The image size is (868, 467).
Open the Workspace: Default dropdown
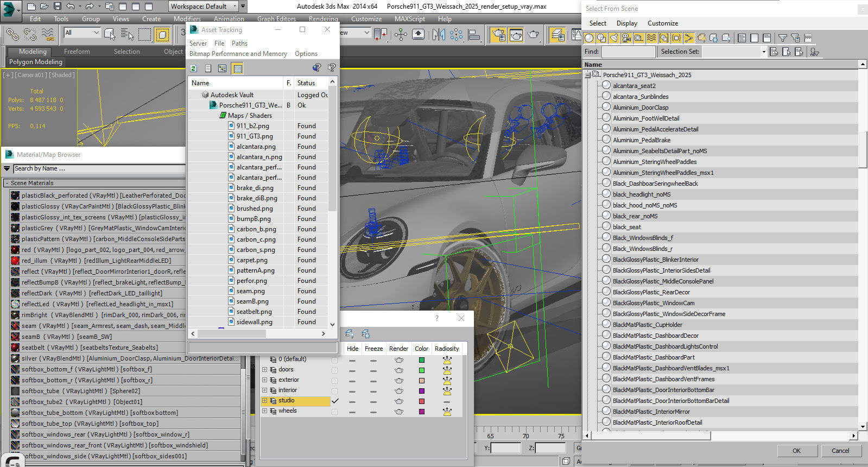[204, 7]
